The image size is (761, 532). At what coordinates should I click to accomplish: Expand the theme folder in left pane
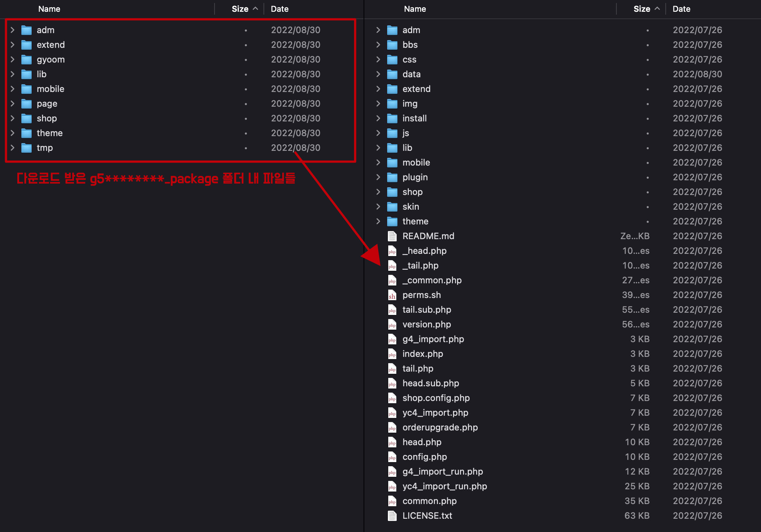[x=13, y=133]
